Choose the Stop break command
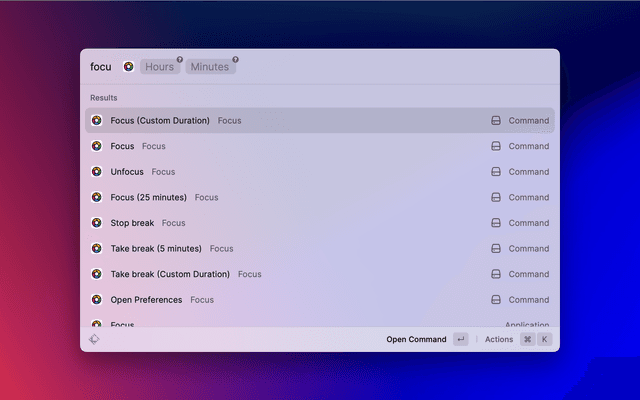Image resolution: width=640 pixels, height=400 pixels. pyautogui.click(x=132, y=223)
